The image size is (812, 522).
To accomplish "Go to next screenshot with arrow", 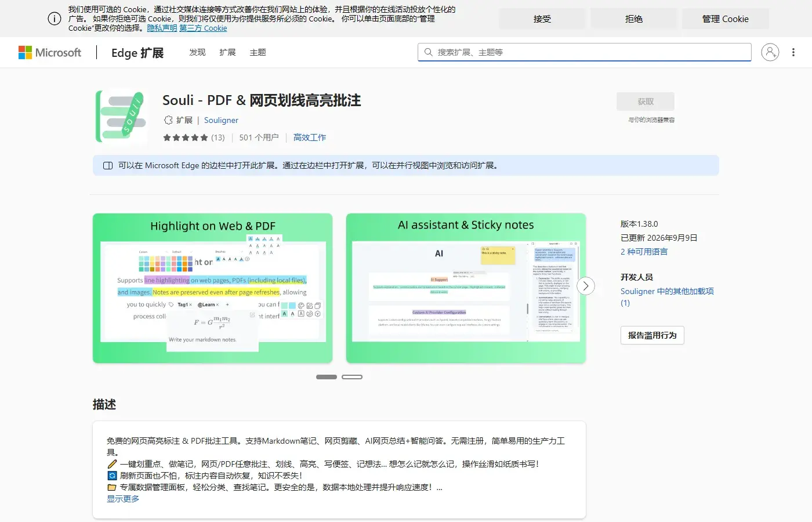I will click(x=586, y=286).
